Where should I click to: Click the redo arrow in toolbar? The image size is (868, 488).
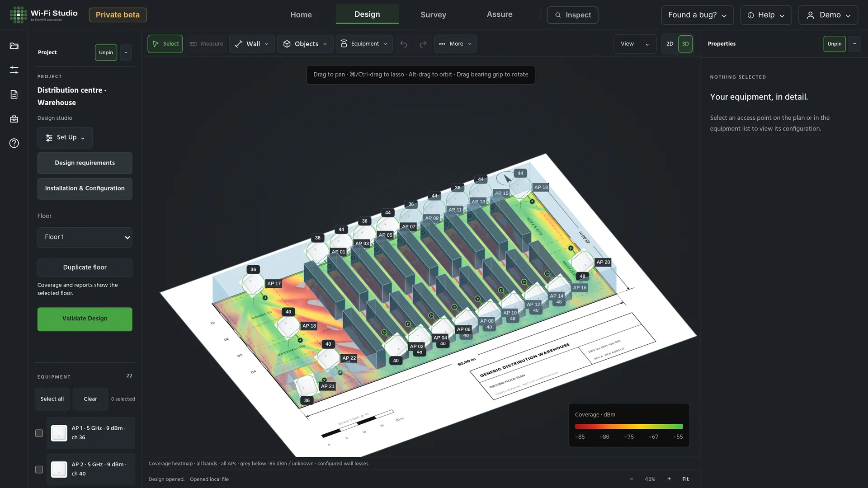coord(423,44)
